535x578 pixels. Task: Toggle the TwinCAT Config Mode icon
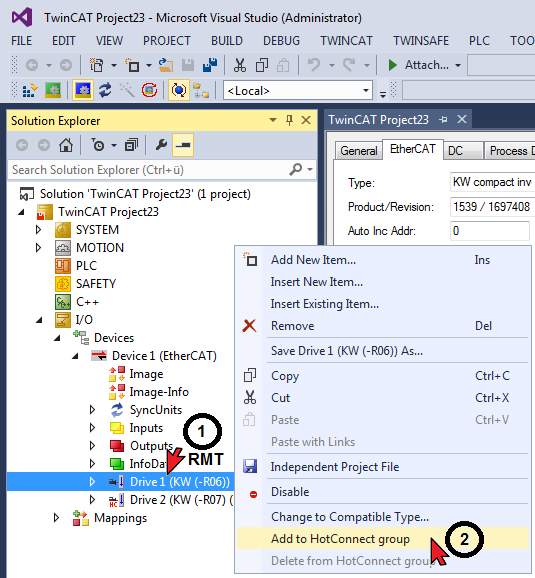tap(83, 90)
